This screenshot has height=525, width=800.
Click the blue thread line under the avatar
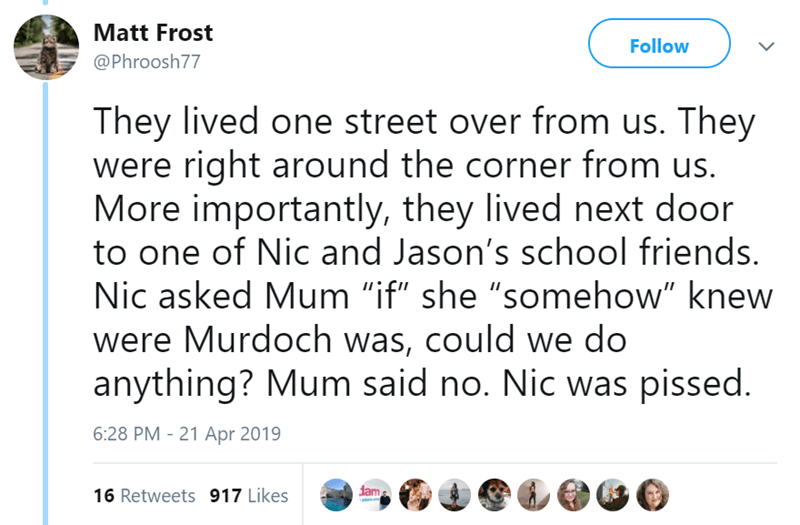pyautogui.click(x=45, y=300)
